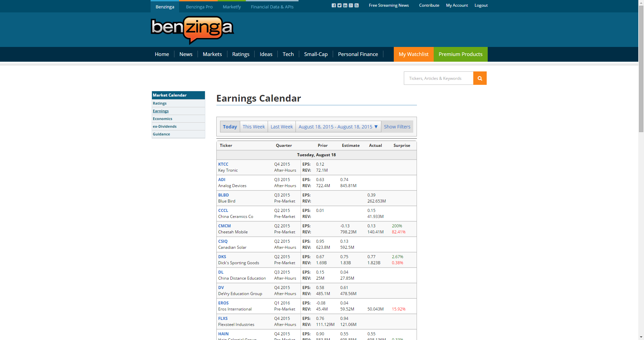Viewport: 644px width, 340px height.
Task: Switch to the Marketfy top tab
Action: (x=232, y=7)
